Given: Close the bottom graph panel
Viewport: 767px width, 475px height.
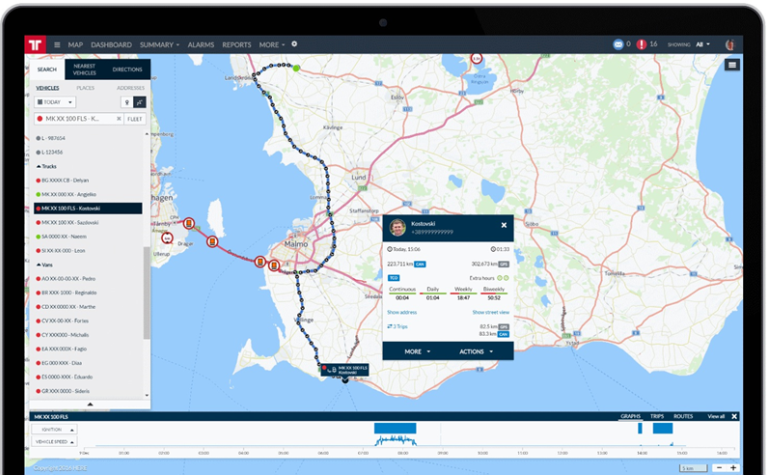Looking at the screenshot, I should click(734, 416).
